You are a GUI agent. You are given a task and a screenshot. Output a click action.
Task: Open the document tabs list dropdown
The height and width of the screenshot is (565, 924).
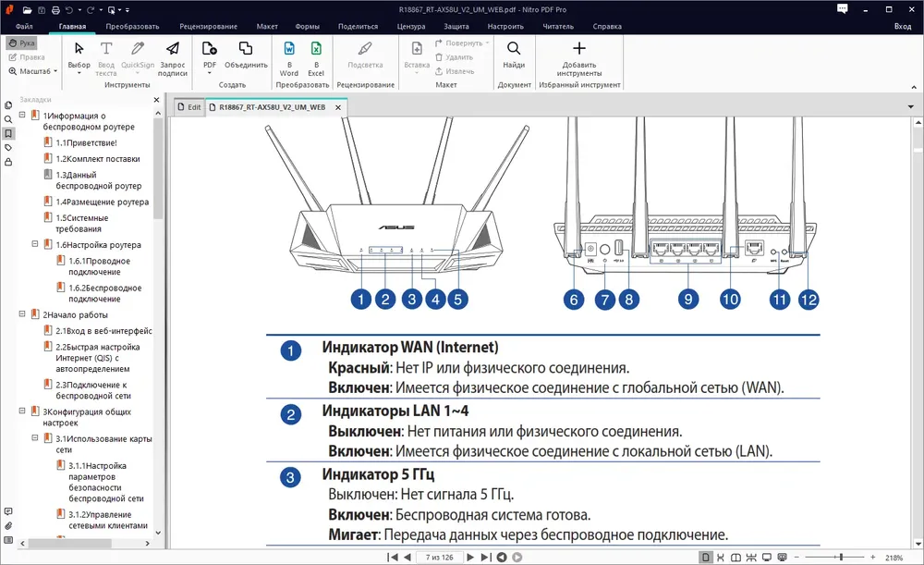[911, 106]
